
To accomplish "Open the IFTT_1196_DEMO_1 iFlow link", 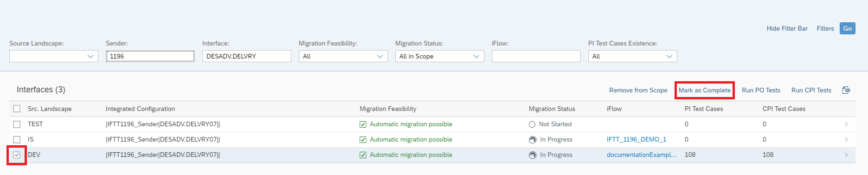I will point(637,139).
